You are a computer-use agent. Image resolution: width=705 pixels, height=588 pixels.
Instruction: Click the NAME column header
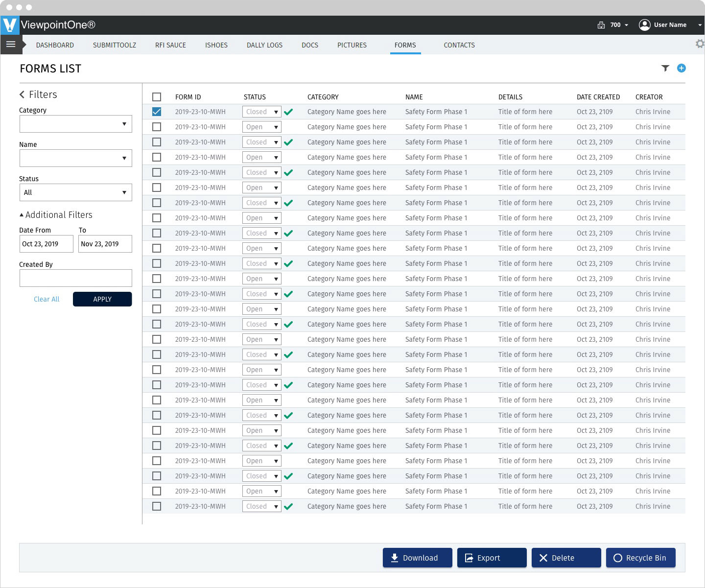[414, 97]
